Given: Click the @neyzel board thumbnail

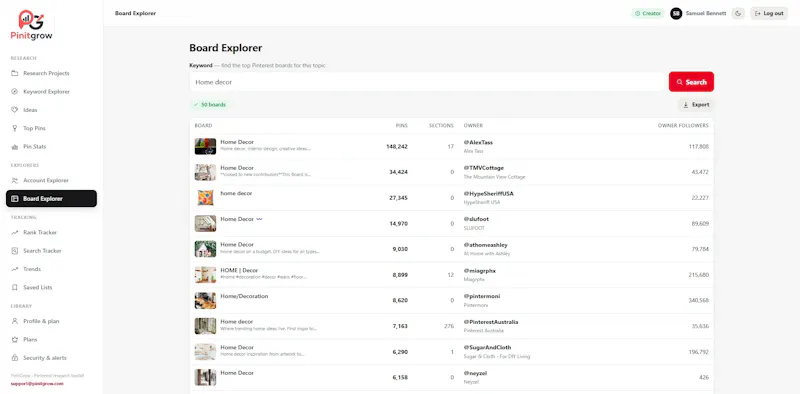Looking at the screenshot, I should click(205, 377).
